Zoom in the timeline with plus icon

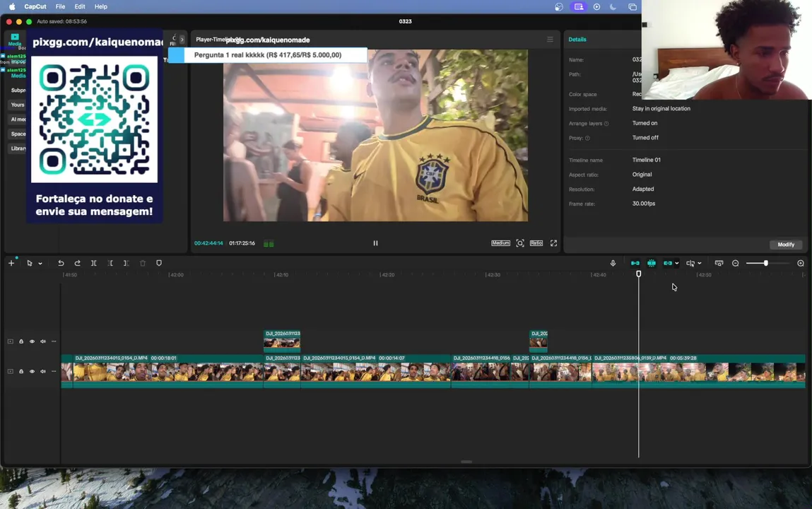(x=801, y=263)
